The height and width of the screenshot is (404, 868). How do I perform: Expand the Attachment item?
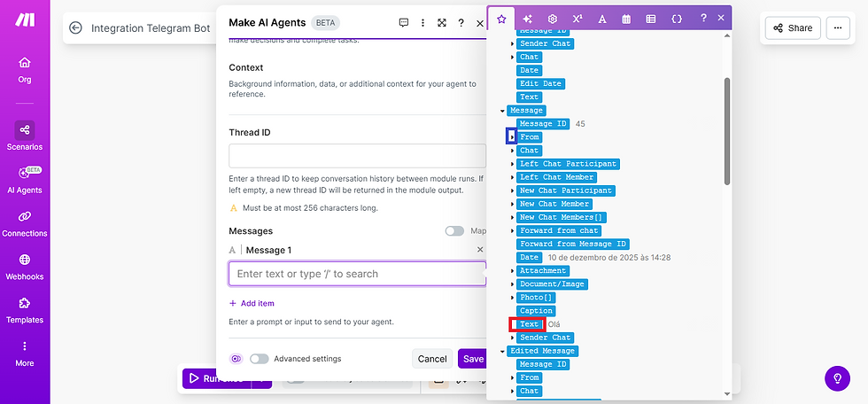pyautogui.click(x=513, y=270)
